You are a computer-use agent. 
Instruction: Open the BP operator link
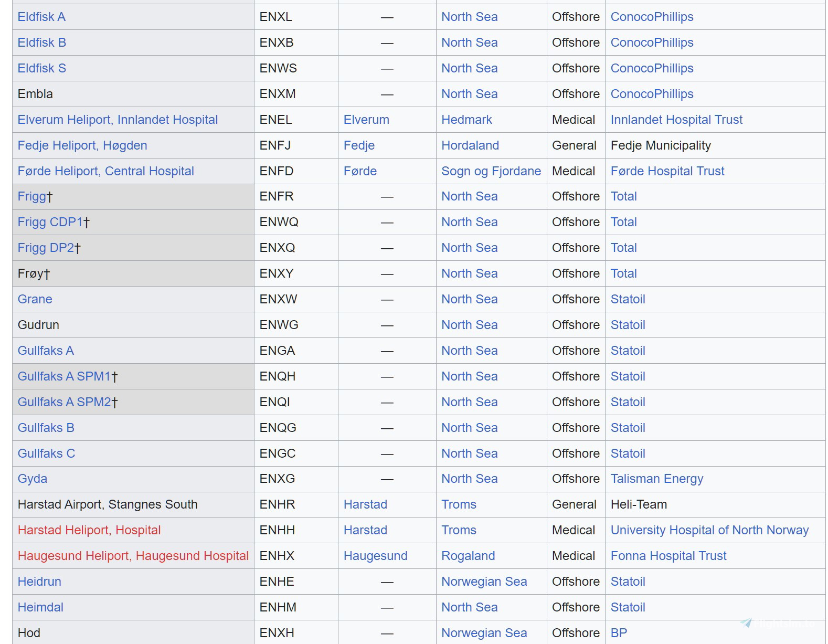619,633
